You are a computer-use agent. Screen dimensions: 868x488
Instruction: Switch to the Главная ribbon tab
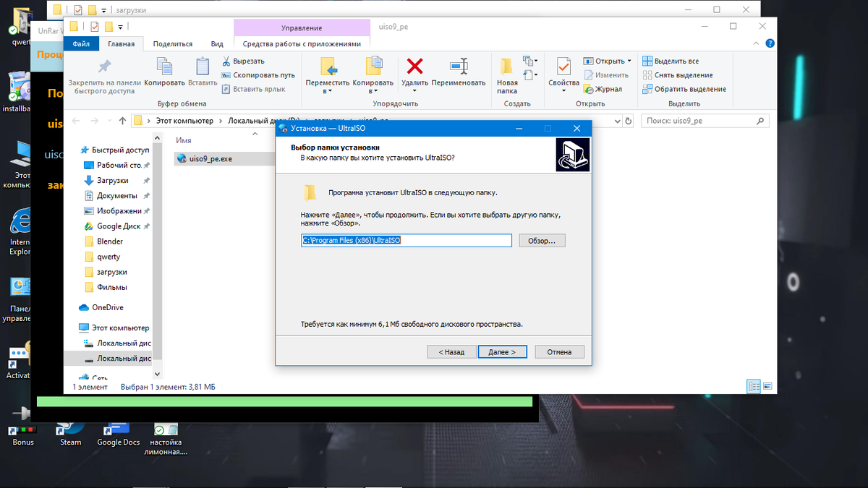click(121, 44)
